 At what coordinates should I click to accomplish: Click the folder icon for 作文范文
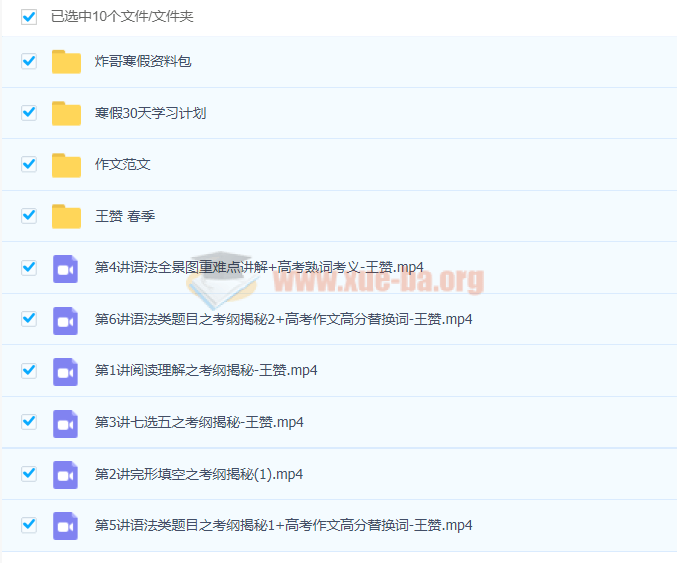66,165
